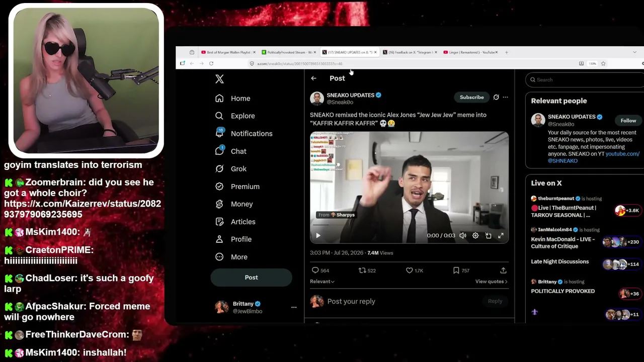This screenshot has height=362, width=644.
Task: Click the browser back arrow
Action: 192,63
